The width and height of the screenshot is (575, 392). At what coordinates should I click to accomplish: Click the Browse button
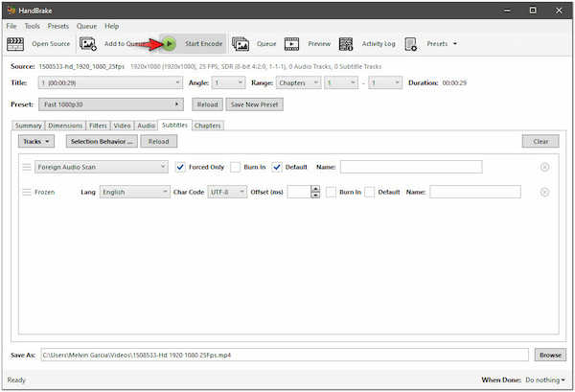coord(549,355)
